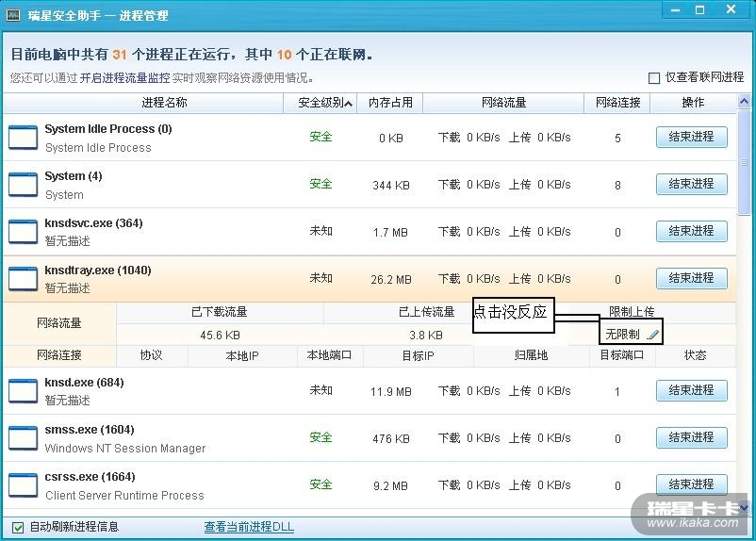
Task: Uncheck 自动刷新进程信息 checkbox
Action: (18, 527)
